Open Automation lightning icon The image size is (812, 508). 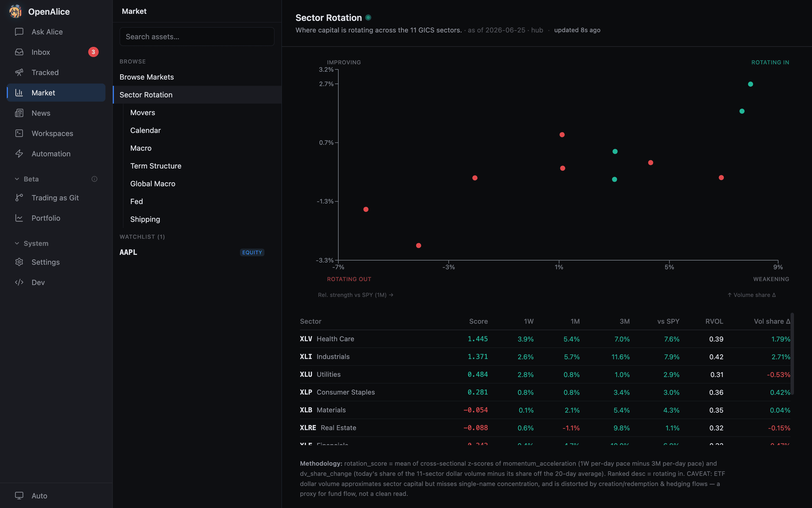(x=19, y=154)
